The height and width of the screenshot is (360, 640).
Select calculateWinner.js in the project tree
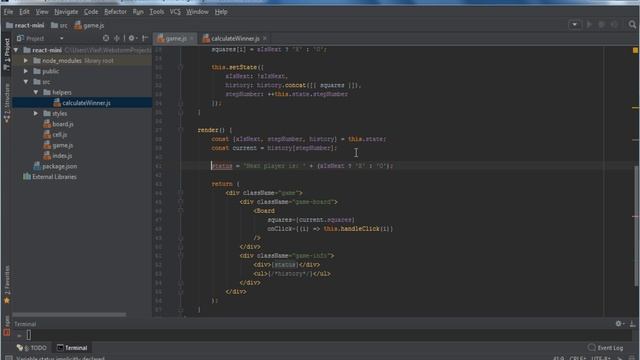[82, 103]
